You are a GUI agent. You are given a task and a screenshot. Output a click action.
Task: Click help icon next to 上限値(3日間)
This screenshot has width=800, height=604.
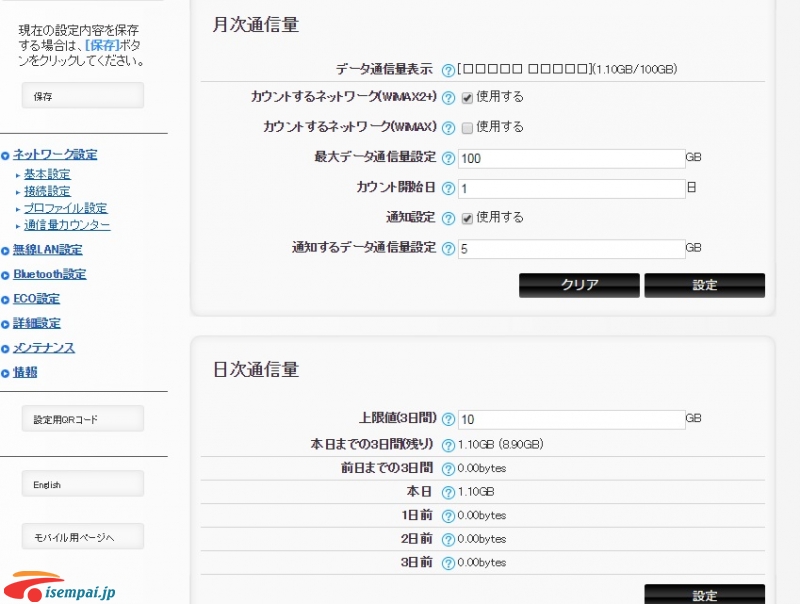pyautogui.click(x=448, y=420)
